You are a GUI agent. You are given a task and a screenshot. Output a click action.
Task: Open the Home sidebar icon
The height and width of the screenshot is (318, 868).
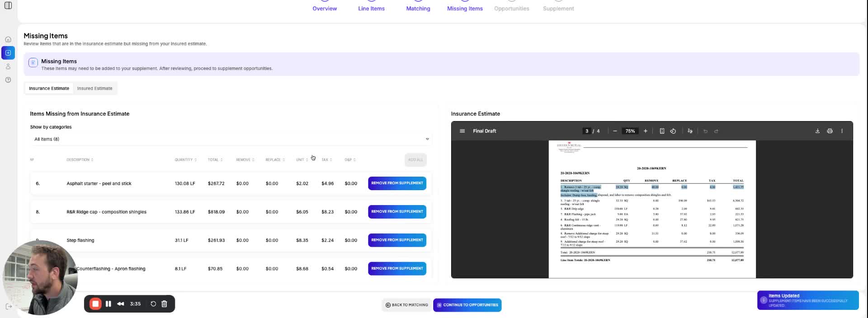pyautogui.click(x=8, y=39)
